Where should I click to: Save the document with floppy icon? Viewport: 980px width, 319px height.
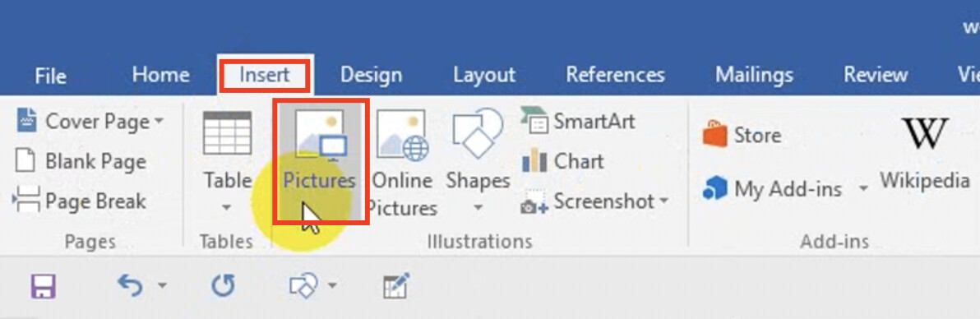[44, 286]
